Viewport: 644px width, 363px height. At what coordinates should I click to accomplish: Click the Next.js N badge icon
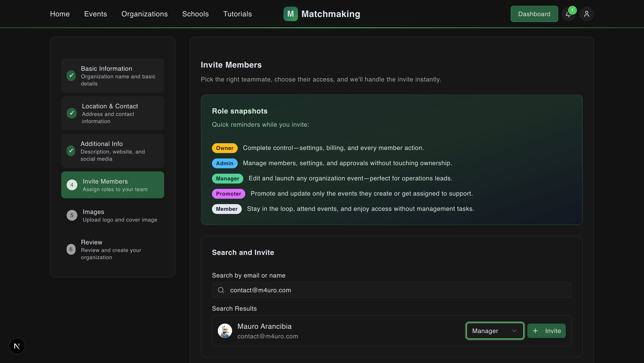tap(17, 346)
